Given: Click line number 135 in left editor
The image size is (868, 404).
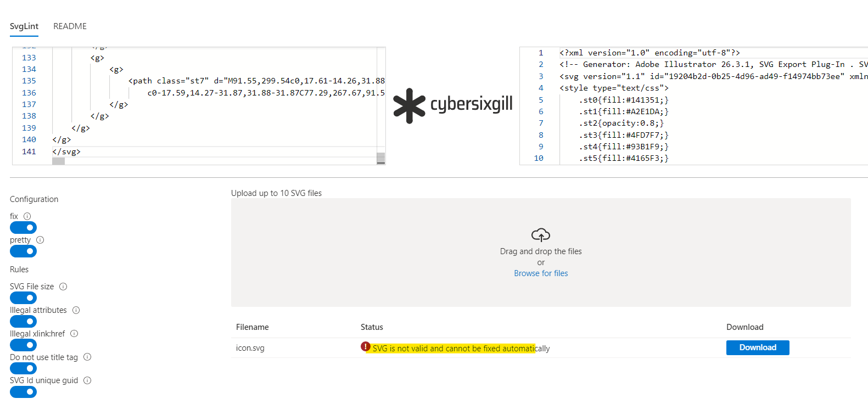Looking at the screenshot, I should (x=29, y=81).
